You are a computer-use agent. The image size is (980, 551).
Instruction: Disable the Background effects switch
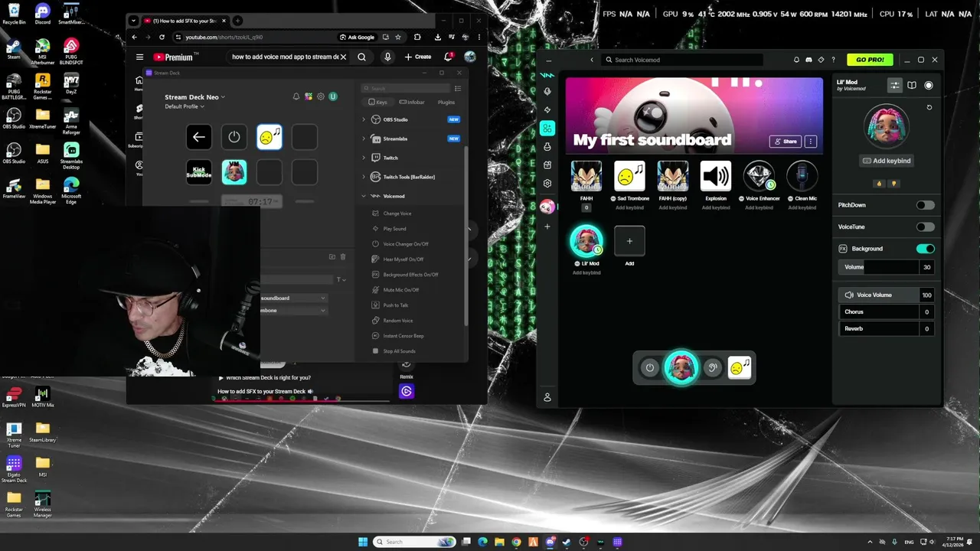tap(925, 249)
